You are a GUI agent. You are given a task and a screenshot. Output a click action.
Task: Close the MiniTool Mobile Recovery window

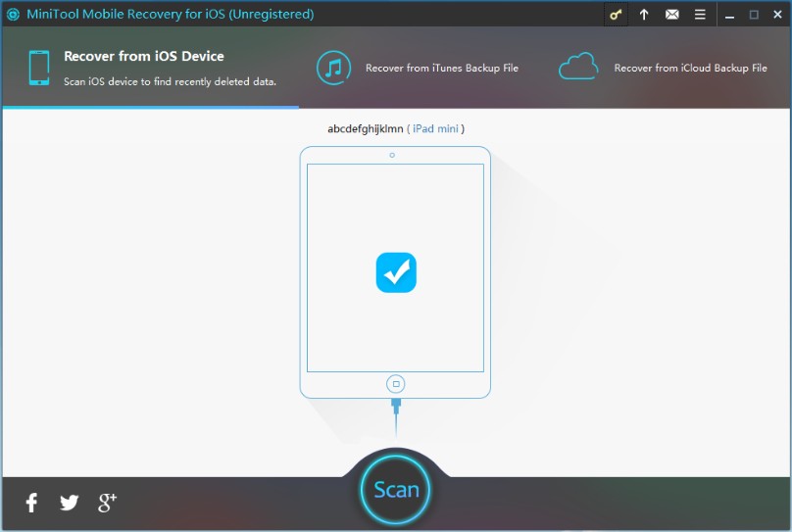tap(778, 14)
